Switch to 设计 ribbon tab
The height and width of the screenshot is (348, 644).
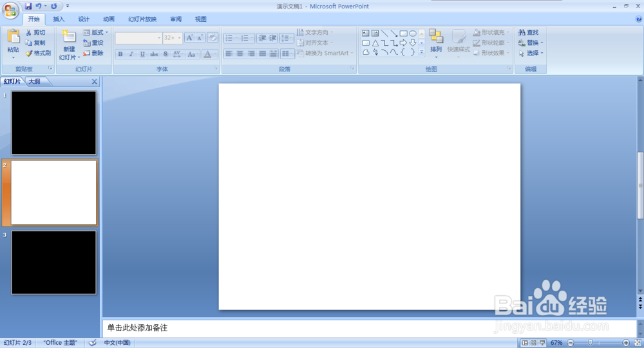tap(84, 19)
